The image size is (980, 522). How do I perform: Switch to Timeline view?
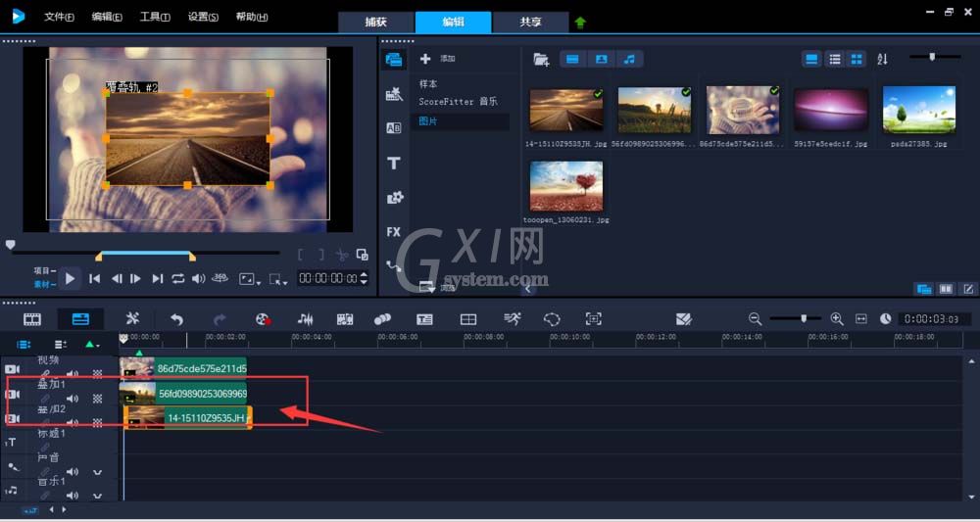80,319
